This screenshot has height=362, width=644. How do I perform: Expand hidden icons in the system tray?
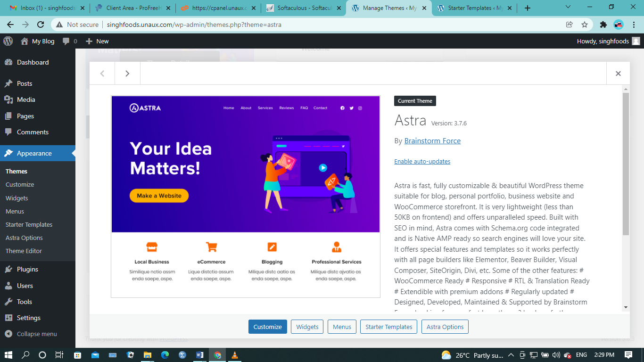(x=511, y=355)
